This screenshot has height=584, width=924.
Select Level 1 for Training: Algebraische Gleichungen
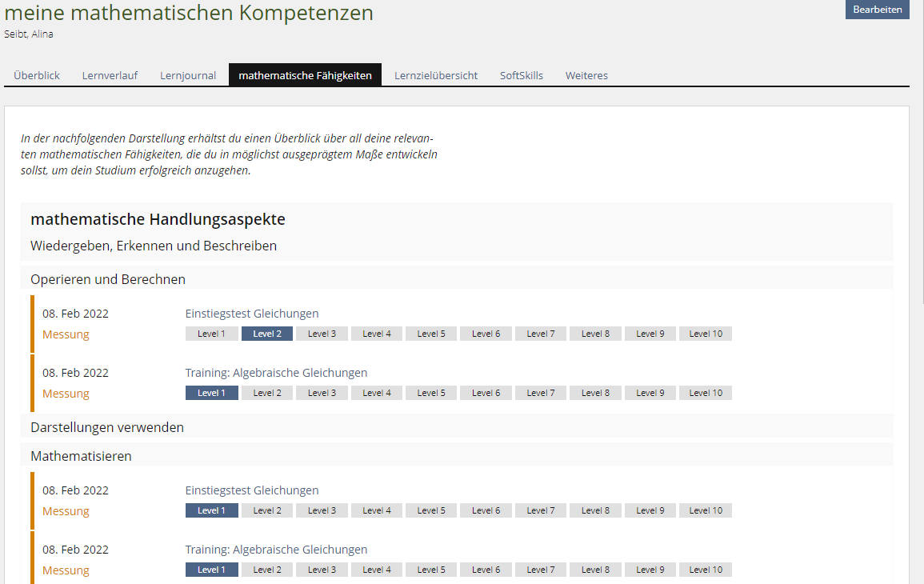click(x=211, y=393)
